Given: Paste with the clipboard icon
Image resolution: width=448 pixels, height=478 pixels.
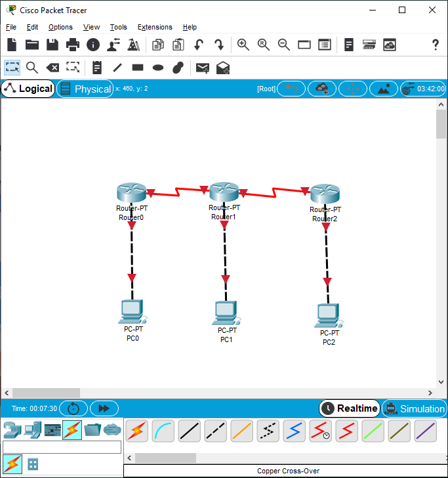Looking at the screenshot, I should [x=178, y=45].
